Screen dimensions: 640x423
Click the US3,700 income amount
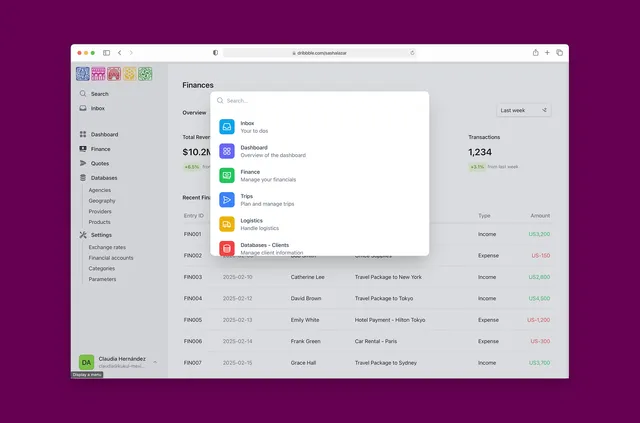(x=539, y=363)
